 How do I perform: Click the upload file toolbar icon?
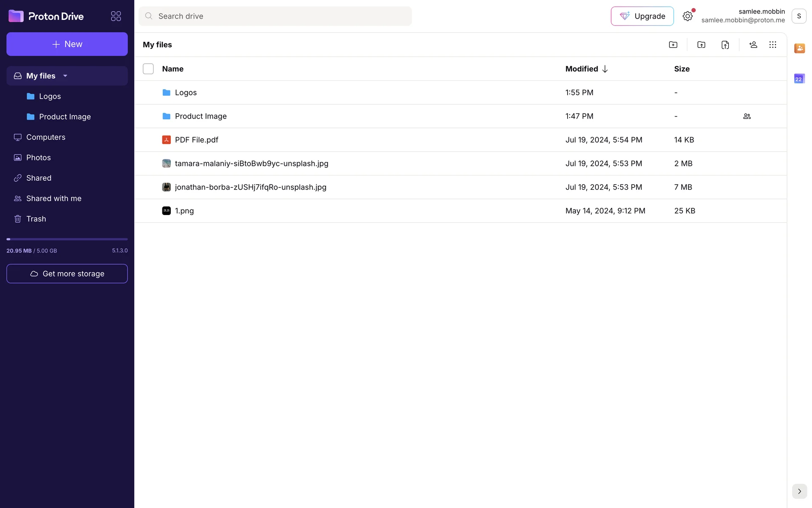[725, 45]
